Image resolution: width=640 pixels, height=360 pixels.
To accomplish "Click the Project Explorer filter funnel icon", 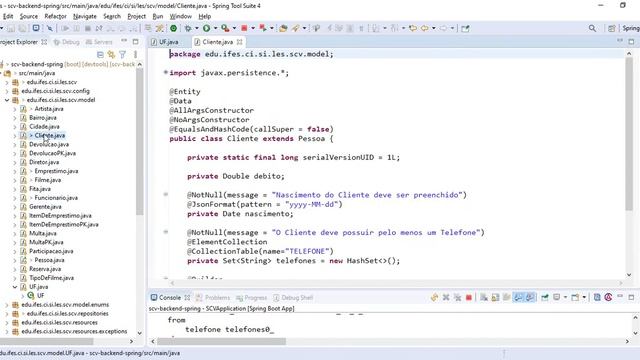I will (x=122, y=54).
